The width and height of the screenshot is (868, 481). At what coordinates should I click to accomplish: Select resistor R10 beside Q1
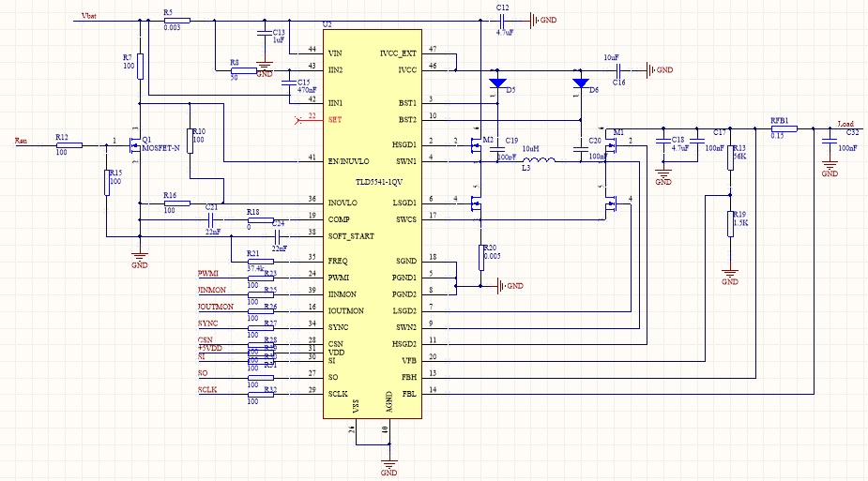coord(190,141)
